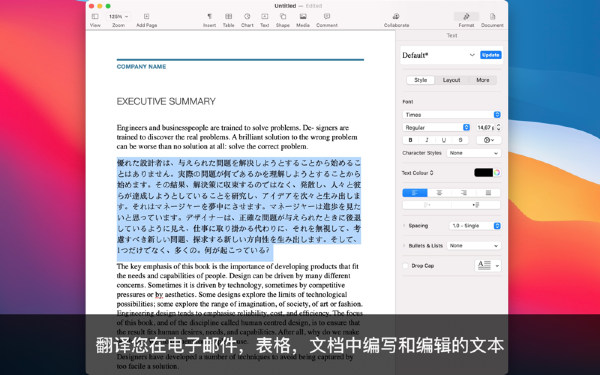This screenshot has width=600, height=375.
Task: Open the 1.0 - Single spacing dropdown
Action: tap(475, 226)
